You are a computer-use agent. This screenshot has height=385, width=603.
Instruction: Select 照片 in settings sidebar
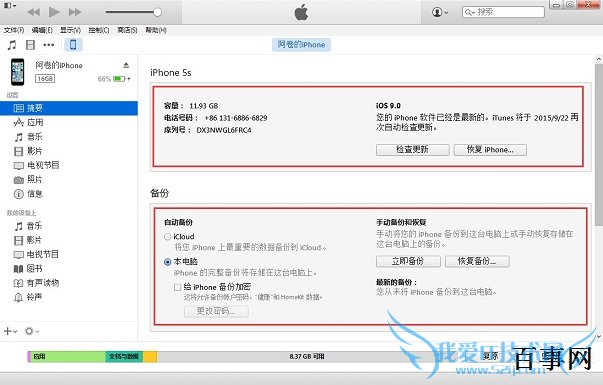[x=69, y=179]
